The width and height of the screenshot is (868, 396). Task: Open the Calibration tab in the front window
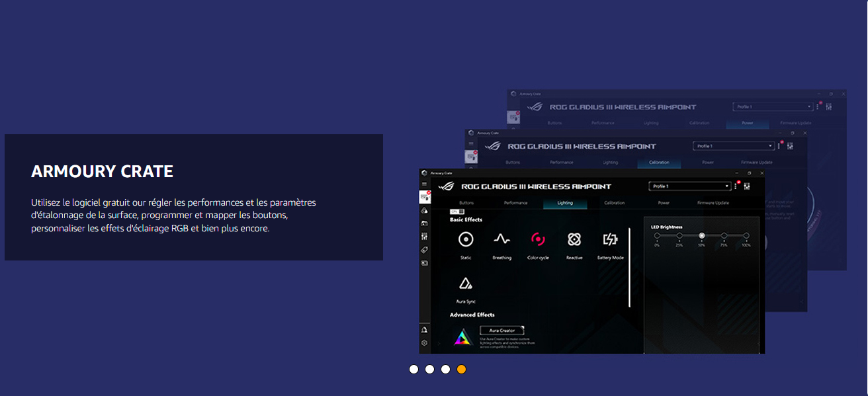point(615,203)
